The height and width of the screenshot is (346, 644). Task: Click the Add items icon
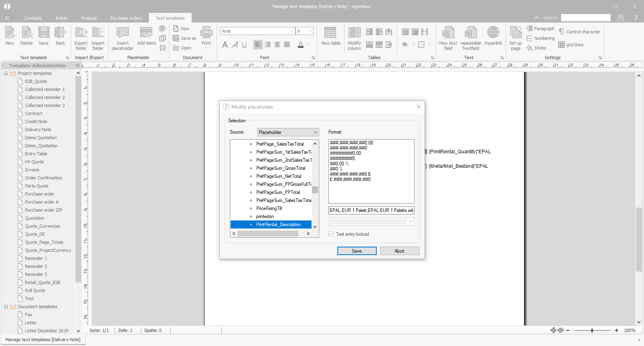pyautogui.click(x=146, y=33)
